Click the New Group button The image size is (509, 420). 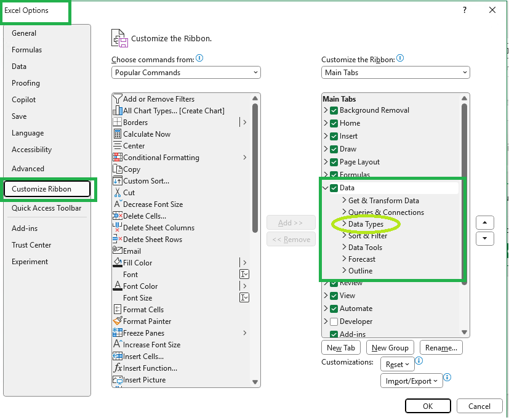pos(390,347)
